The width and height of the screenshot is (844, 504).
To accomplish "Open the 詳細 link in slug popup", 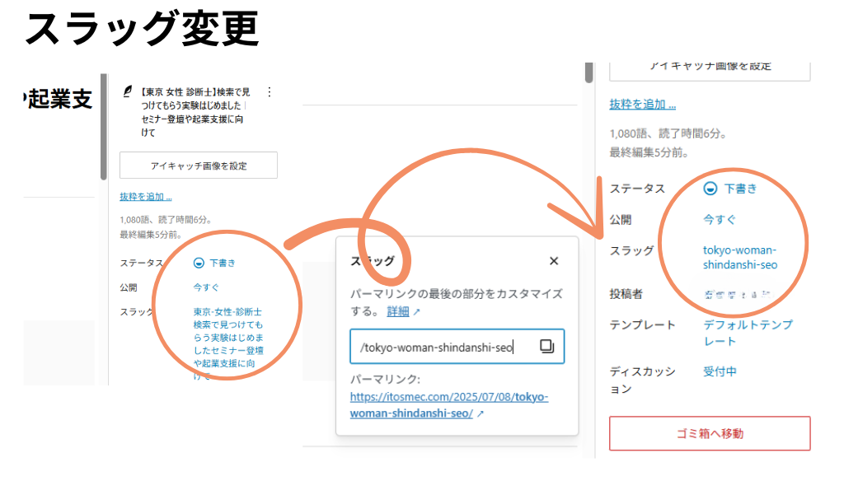I will 398,311.
